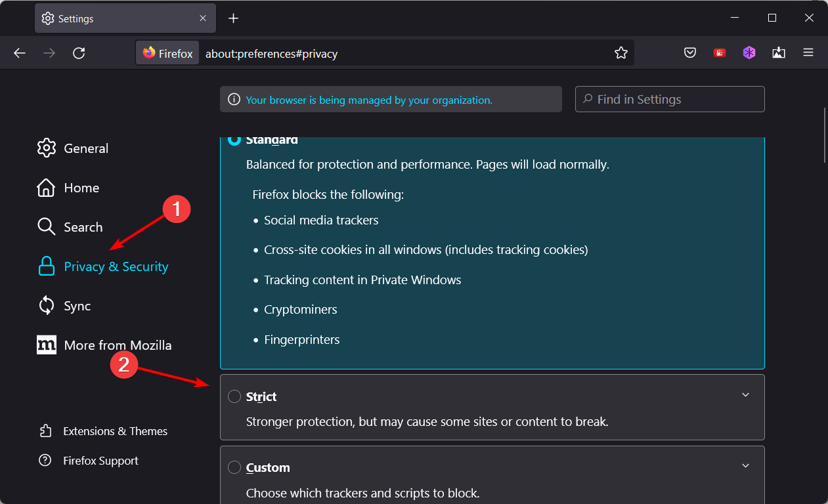
Task: Click the 'Cryptominers' bullet text
Action: 301,310
